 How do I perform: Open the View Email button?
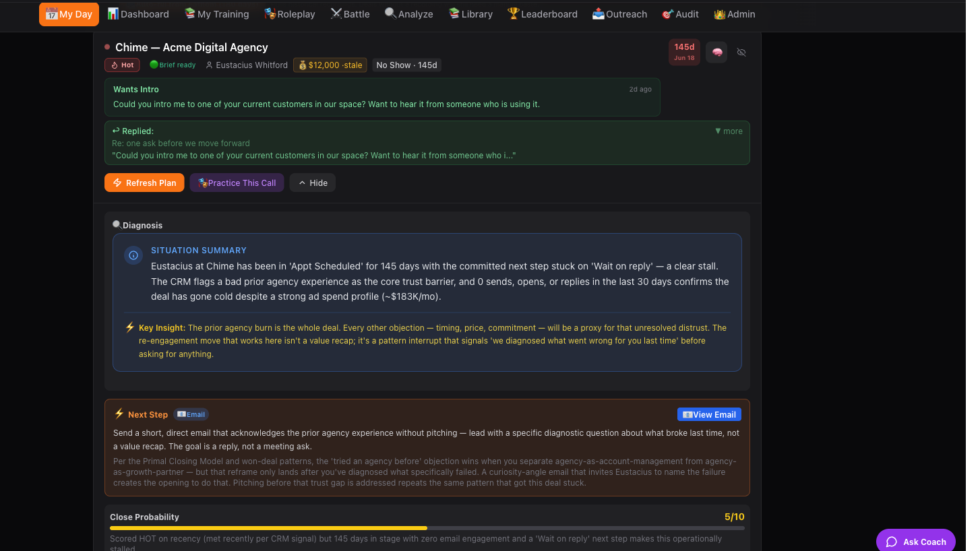[x=709, y=414]
